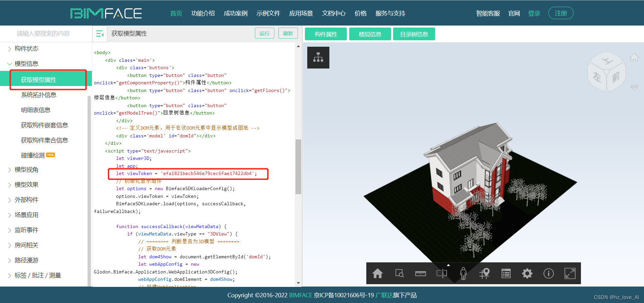Open the minimap tool
This screenshot has height=303, width=644.
484,273
